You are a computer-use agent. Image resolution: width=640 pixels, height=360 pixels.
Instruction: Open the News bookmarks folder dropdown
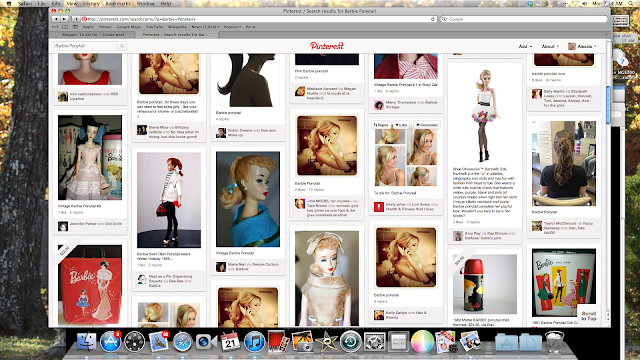pyautogui.click(x=205, y=27)
